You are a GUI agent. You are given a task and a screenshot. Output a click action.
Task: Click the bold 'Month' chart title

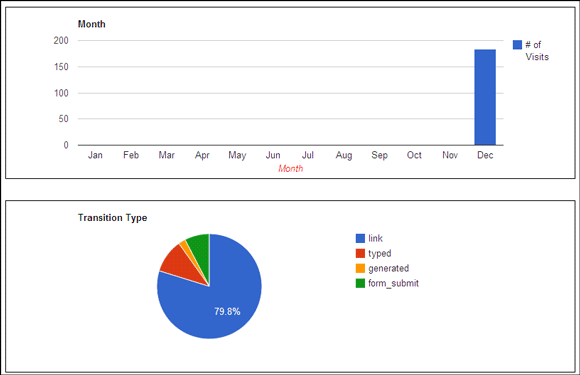coord(92,24)
